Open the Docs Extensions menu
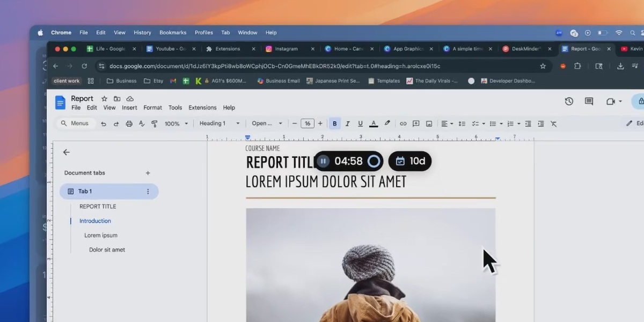 pyautogui.click(x=202, y=107)
